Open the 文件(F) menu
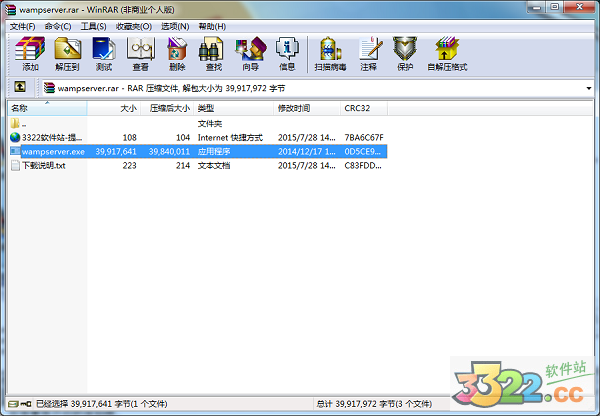Screen dimensions: 600x416 pos(23,26)
